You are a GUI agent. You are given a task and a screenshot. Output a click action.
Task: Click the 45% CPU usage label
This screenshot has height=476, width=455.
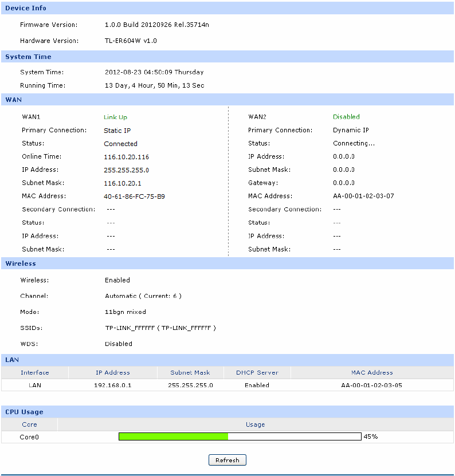pyautogui.click(x=371, y=436)
